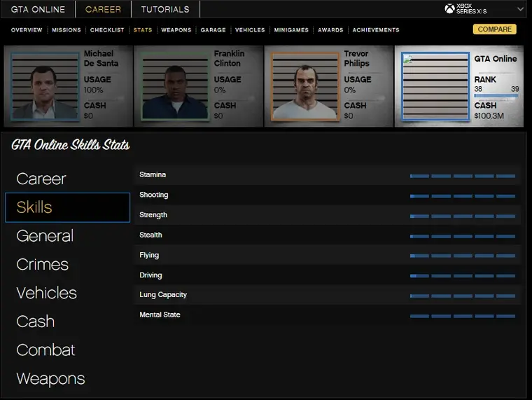The height and width of the screenshot is (400, 532).
Task: Click the Stamina skill progress bar
Action: point(463,176)
